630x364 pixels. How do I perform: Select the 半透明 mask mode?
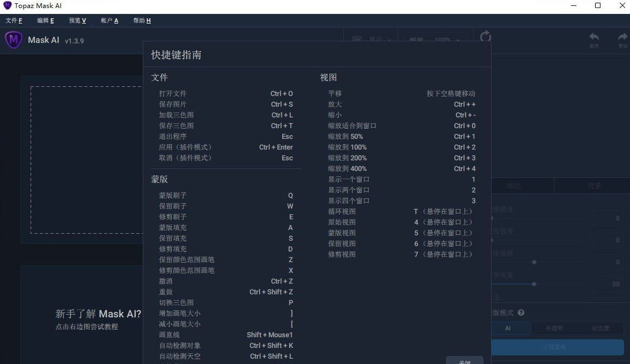click(x=554, y=328)
